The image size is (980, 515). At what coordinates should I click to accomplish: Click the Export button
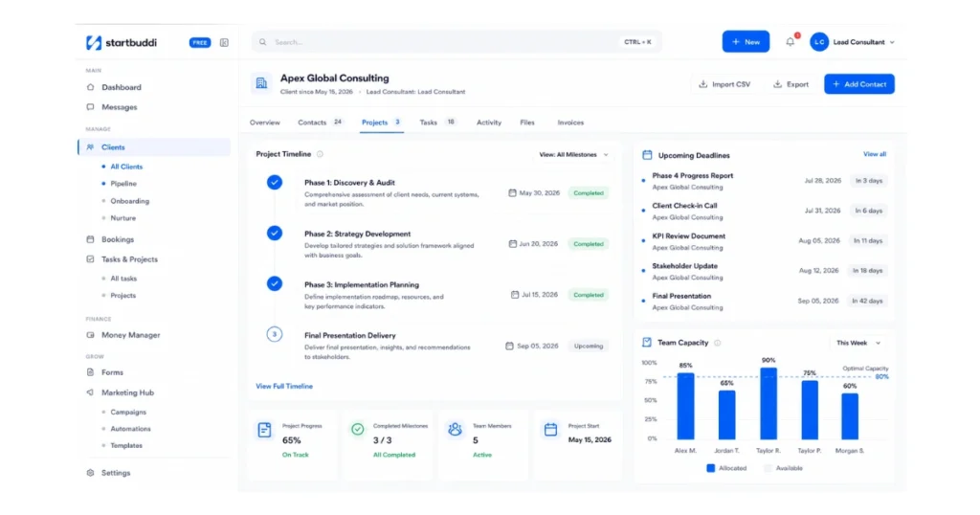(x=791, y=84)
